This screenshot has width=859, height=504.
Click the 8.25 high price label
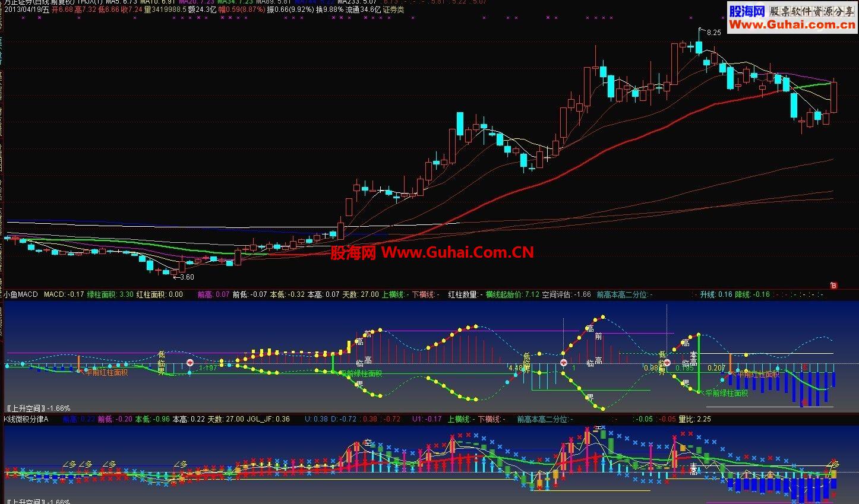click(715, 33)
